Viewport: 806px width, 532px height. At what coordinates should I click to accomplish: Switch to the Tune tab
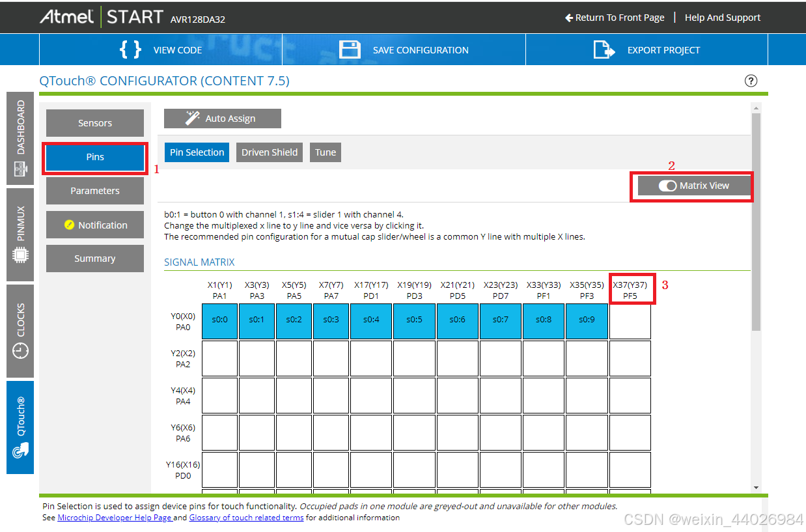tap(326, 152)
